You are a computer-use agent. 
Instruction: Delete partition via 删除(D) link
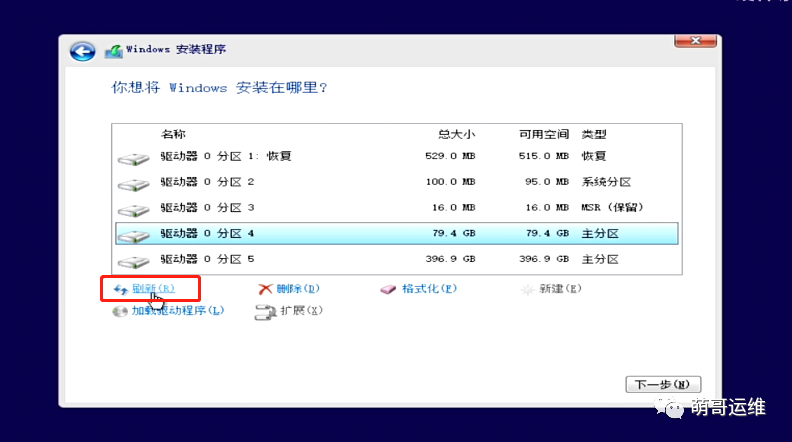coord(298,288)
